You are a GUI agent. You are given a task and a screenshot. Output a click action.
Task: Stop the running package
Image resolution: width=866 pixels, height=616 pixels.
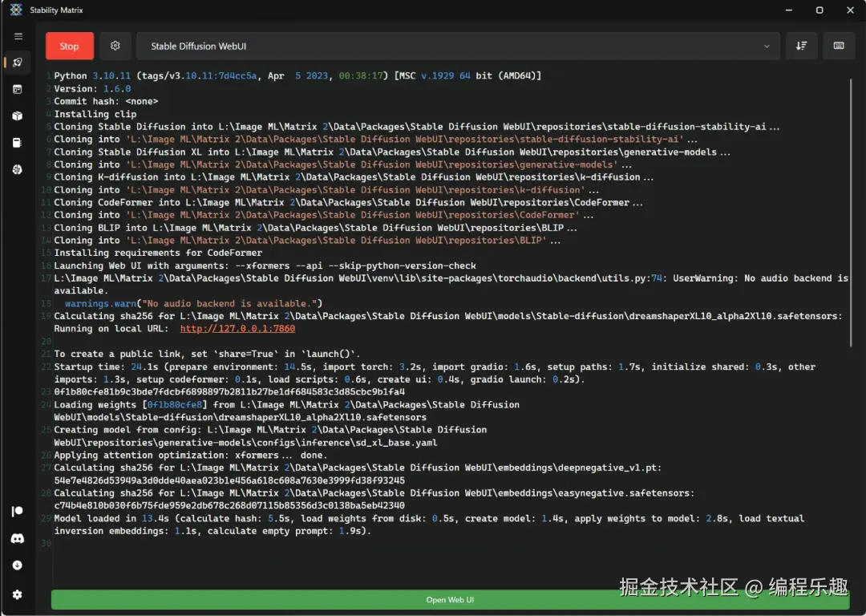70,46
